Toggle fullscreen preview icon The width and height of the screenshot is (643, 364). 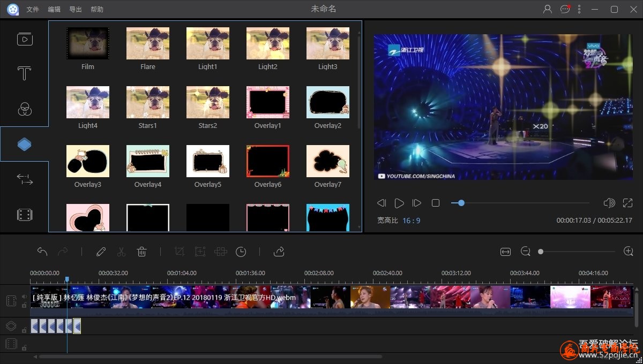click(x=627, y=203)
